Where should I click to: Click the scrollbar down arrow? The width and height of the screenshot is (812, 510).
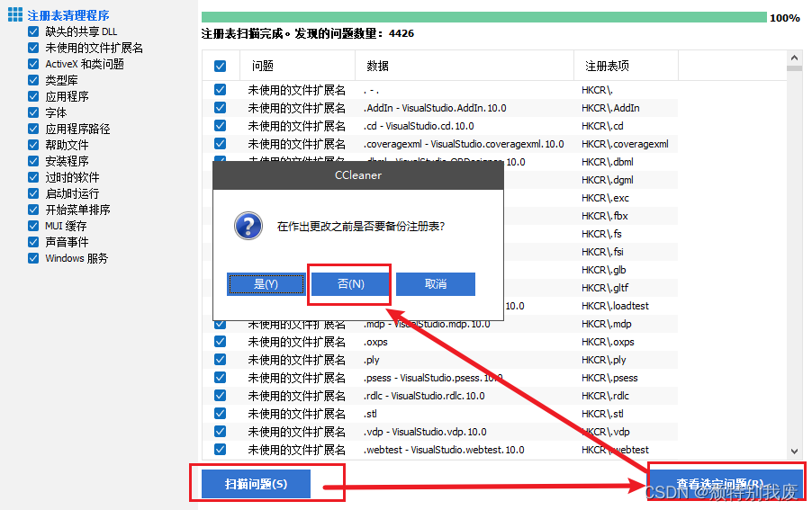tap(794, 451)
